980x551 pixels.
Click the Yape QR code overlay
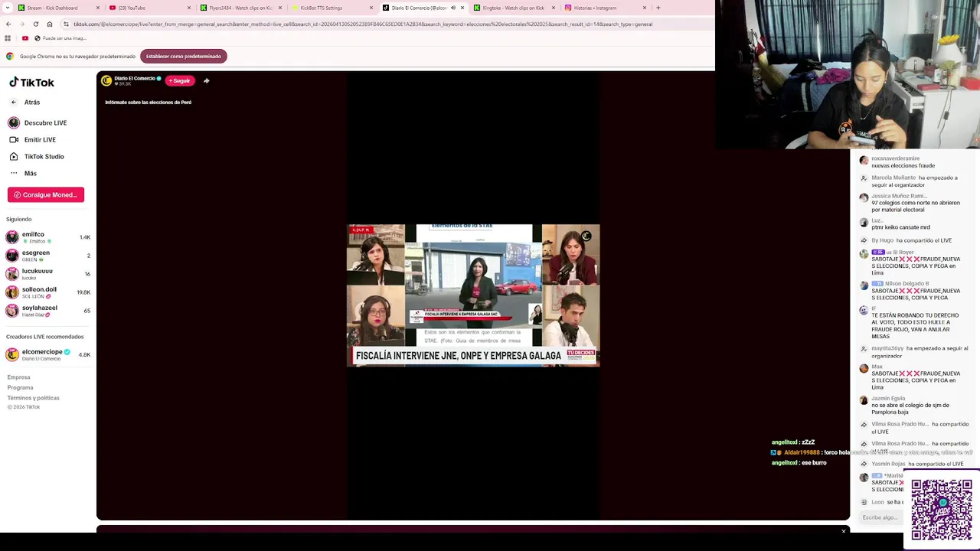pos(941,509)
